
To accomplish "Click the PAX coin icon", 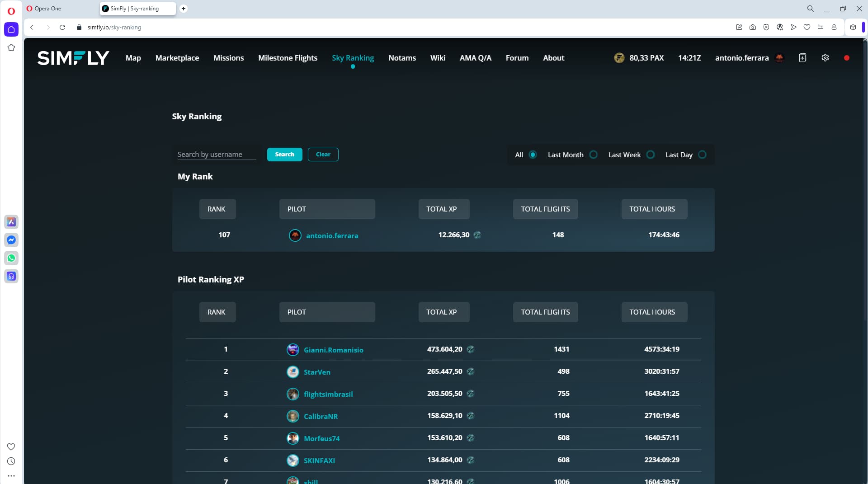I will point(619,58).
